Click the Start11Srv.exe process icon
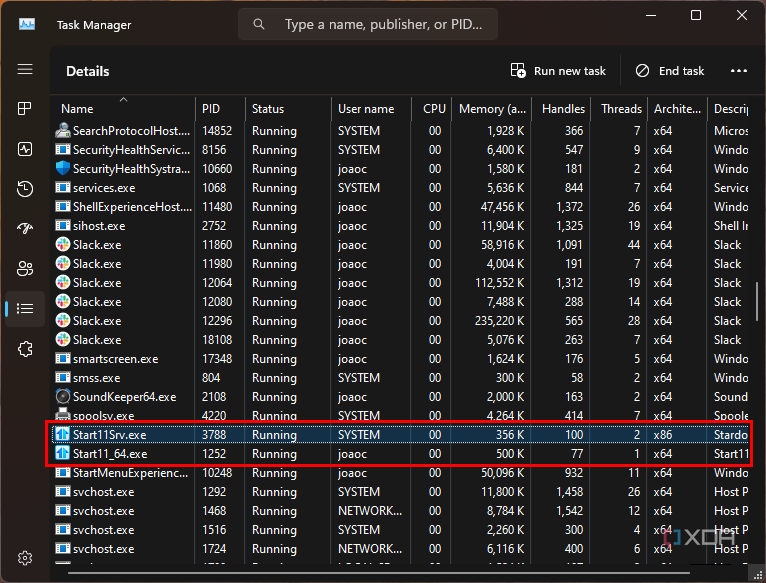The width and height of the screenshot is (766, 583). click(x=63, y=434)
